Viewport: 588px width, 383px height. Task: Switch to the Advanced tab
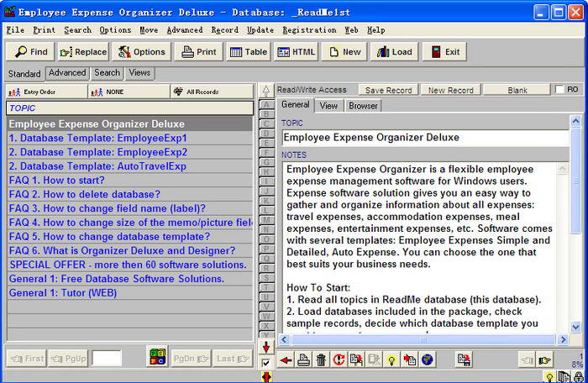coord(67,73)
